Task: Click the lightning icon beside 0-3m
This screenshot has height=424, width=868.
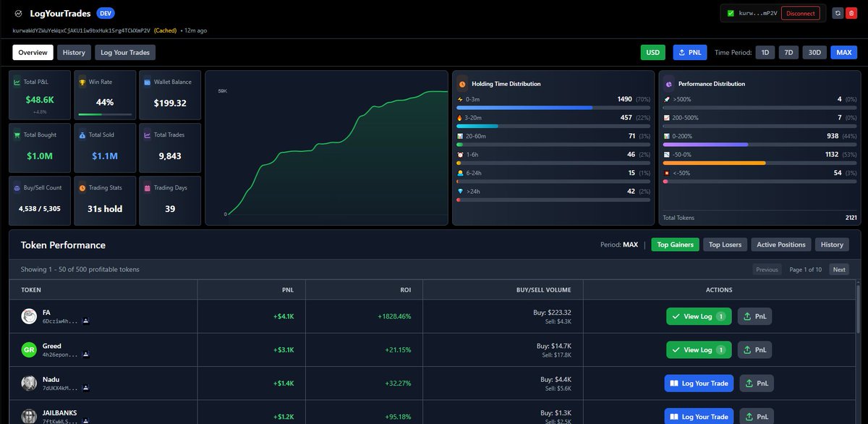Action: click(x=460, y=99)
